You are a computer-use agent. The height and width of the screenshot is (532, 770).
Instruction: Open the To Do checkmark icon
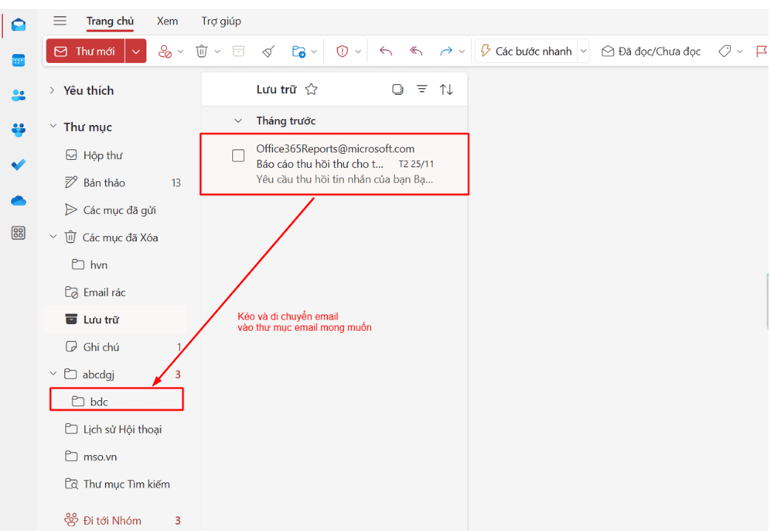coord(18,165)
